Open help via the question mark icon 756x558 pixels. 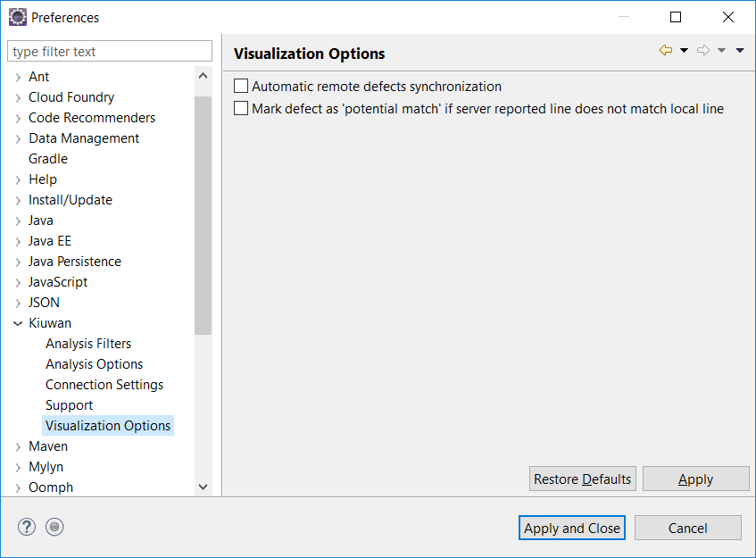tap(26, 527)
